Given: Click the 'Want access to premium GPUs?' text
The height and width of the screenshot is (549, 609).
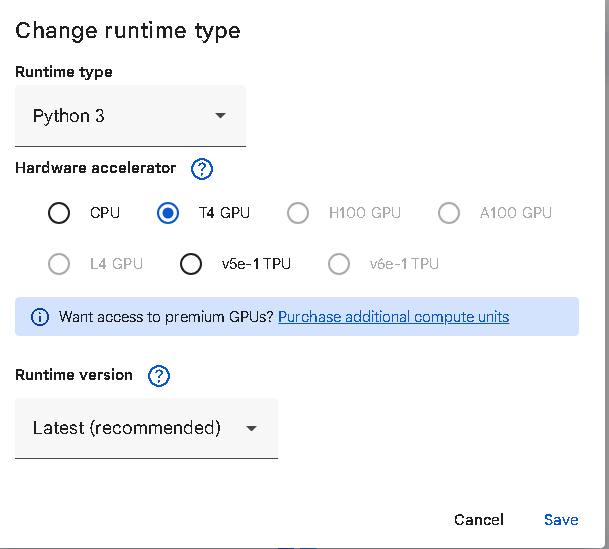Looking at the screenshot, I should [x=166, y=317].
